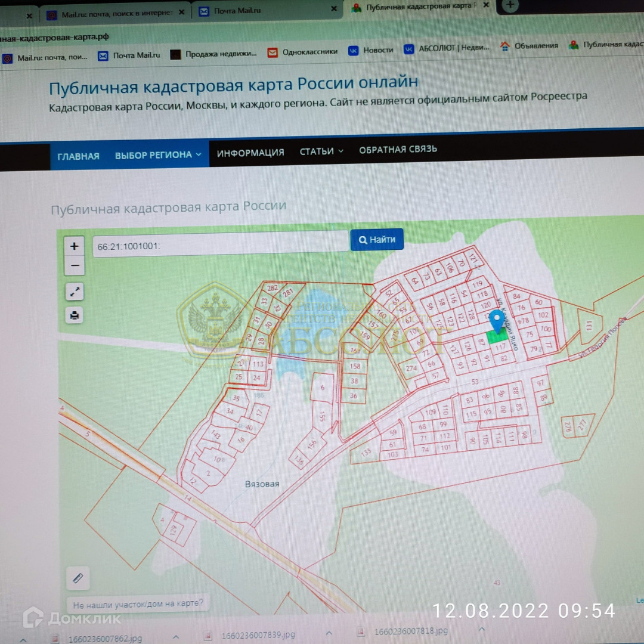This screenshot has width=644, height=644.
Task: Open ОБРАТНАЯ СВЯЗЬ menu item
Action: pos(398,149)
